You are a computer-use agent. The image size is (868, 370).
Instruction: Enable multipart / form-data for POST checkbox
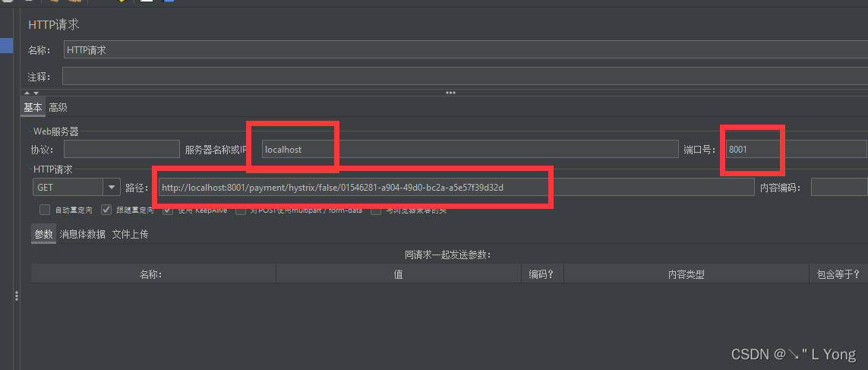pyautogui.click(x=241, y=210)
